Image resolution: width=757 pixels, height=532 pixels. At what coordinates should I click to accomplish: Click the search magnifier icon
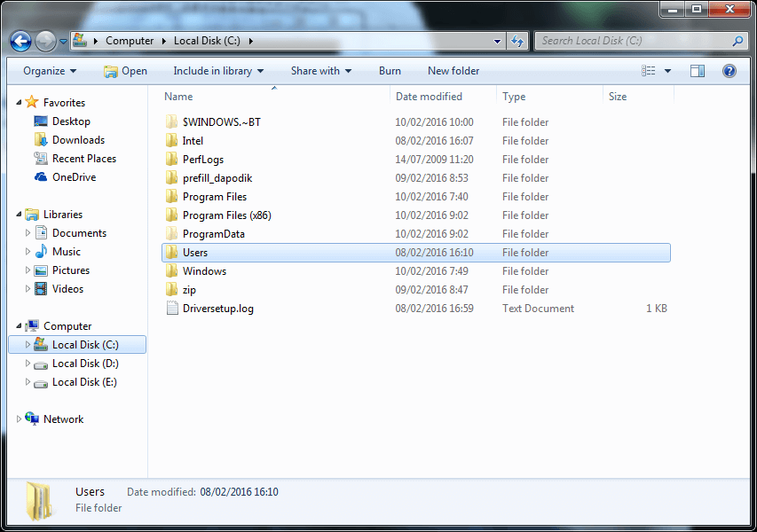tap(737, 41)
